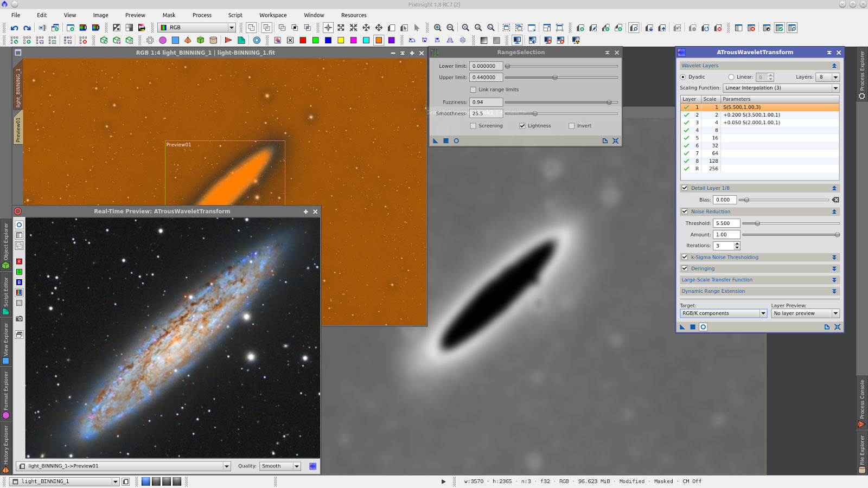Uncheck the Lightness option

[x=522, y=125]
